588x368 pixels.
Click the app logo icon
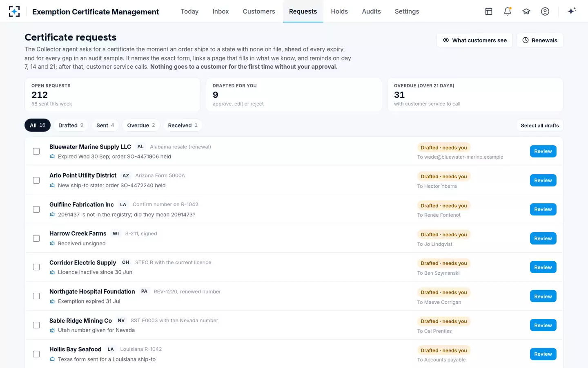click(x=14, y=11)
